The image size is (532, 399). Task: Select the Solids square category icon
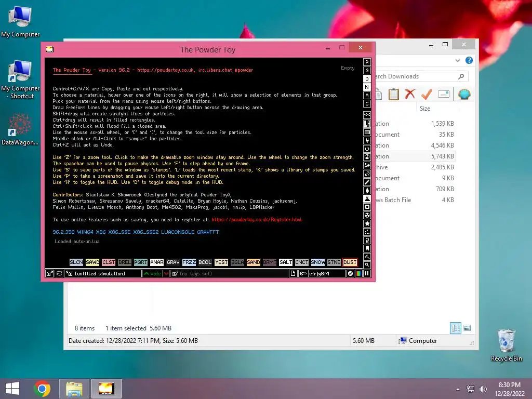pos(367,207)
